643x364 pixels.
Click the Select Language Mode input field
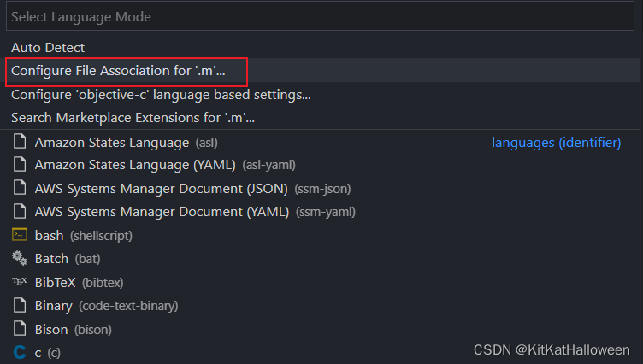[320, 16]
